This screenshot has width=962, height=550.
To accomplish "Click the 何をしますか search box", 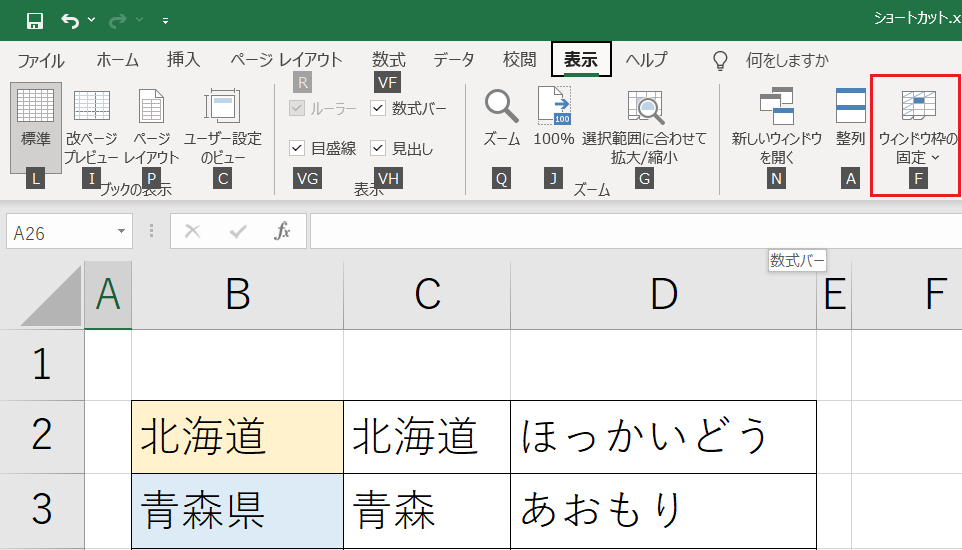I will coord(787,60).
